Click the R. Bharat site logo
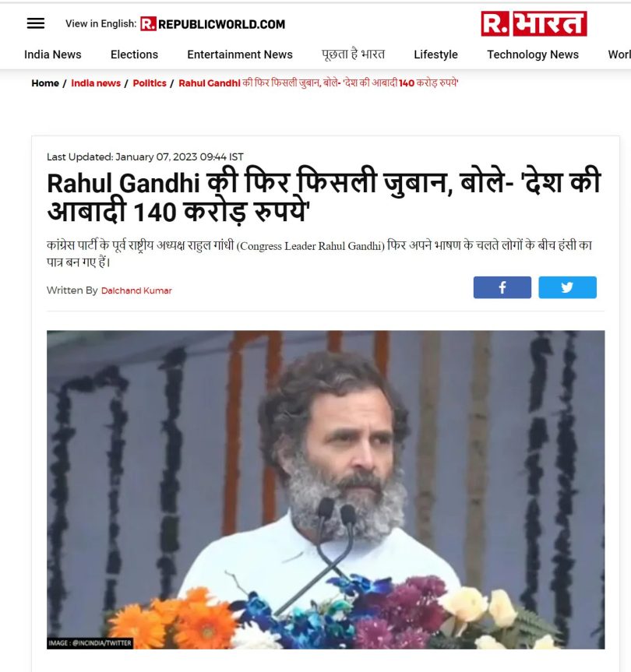 534,23
